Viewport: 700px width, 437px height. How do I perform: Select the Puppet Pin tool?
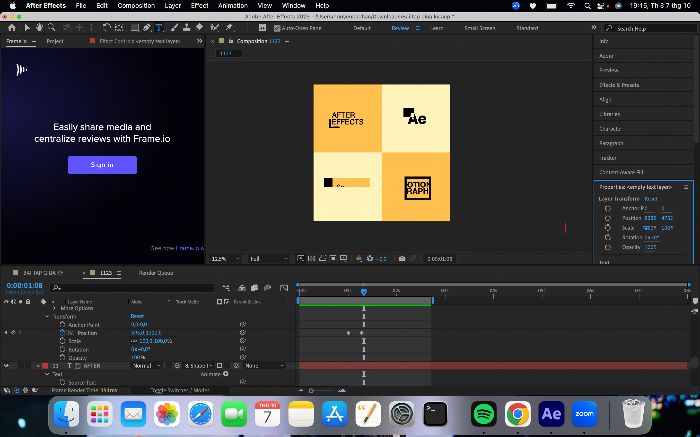[229, 28]
